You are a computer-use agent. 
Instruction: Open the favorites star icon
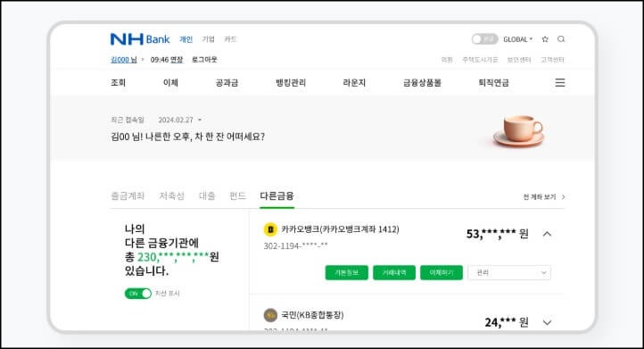coord(545,39)
